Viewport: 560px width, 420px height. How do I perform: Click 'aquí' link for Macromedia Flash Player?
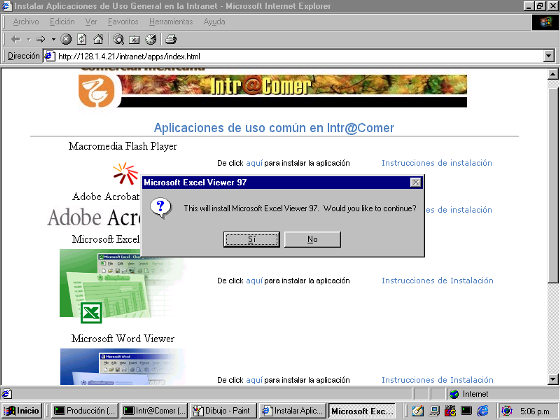click(x=254, y=163)
